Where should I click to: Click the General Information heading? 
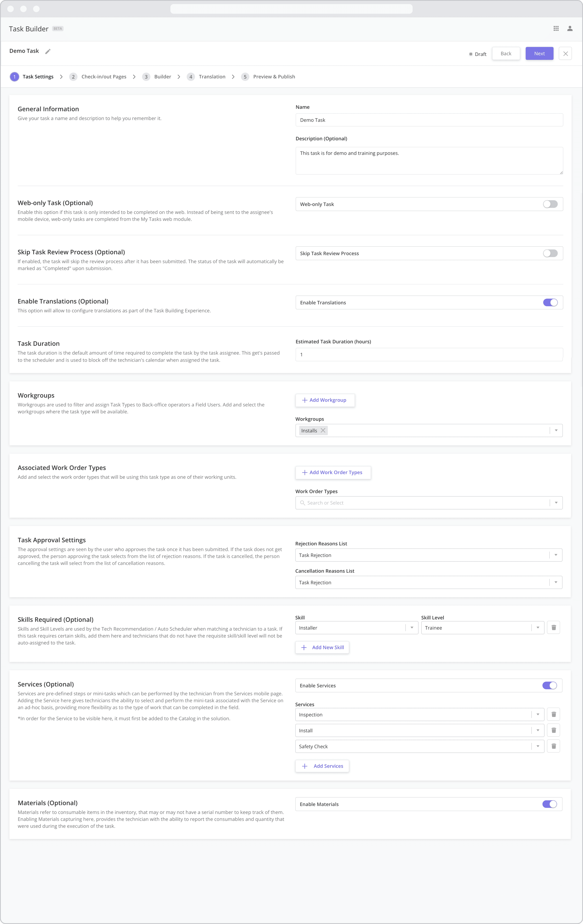(48, 109)
